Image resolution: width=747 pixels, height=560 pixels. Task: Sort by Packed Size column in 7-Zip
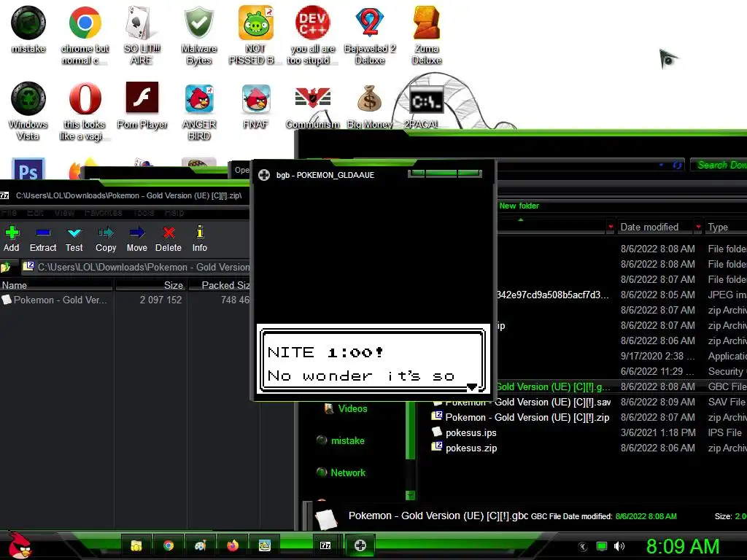pyautogui.click(x=219, y=285)
